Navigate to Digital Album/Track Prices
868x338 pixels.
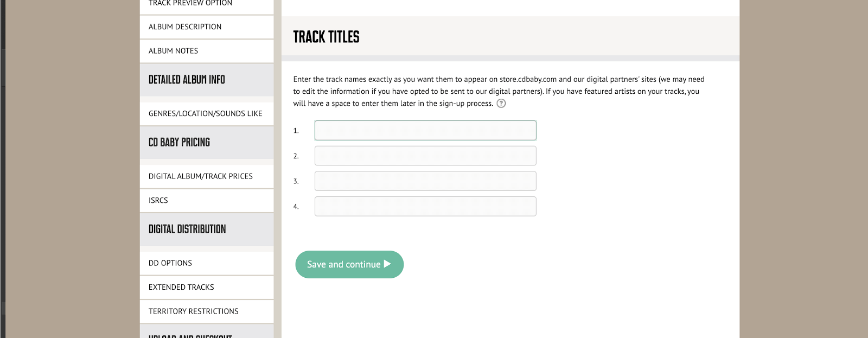[201, 176]
